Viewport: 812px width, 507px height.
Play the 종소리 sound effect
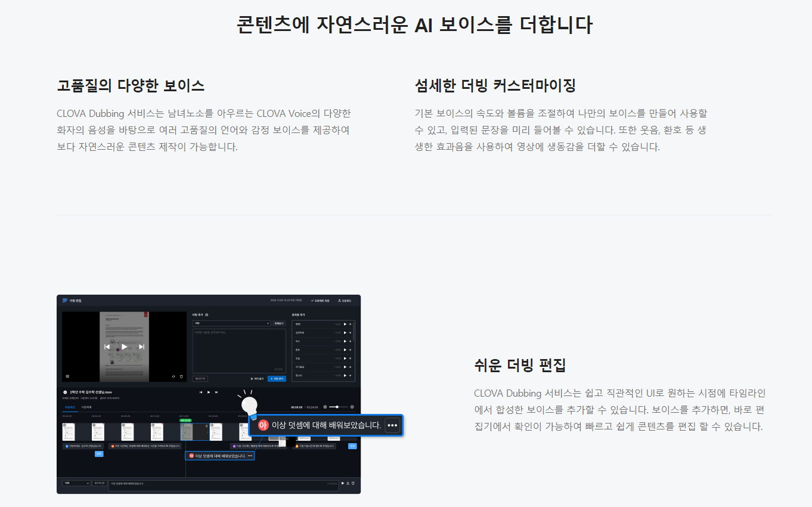(345, 376)
